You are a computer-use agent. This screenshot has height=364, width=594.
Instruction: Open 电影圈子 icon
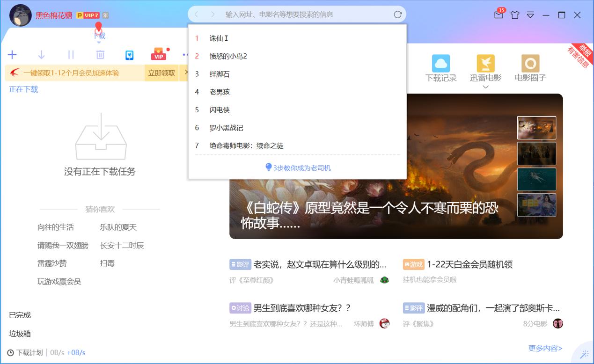coord(530,63)
